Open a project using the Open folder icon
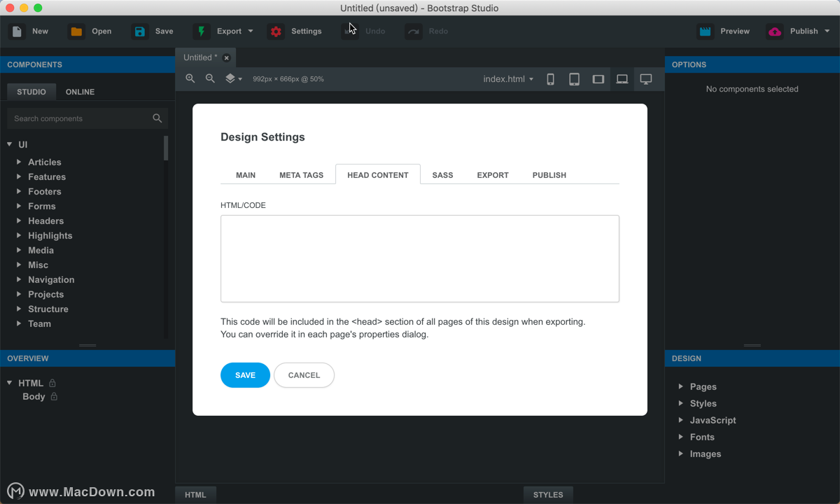The image size is (840, 504). click(x=76, y=31)
